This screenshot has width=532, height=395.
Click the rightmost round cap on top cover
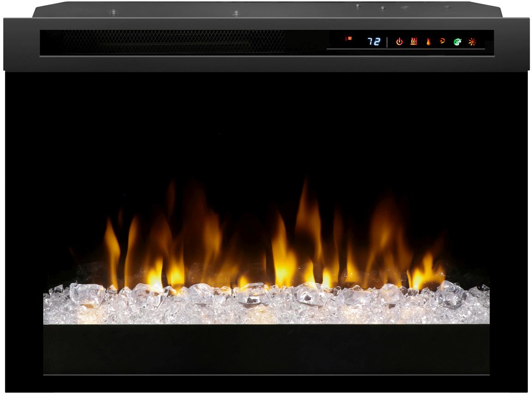[447, 7]
